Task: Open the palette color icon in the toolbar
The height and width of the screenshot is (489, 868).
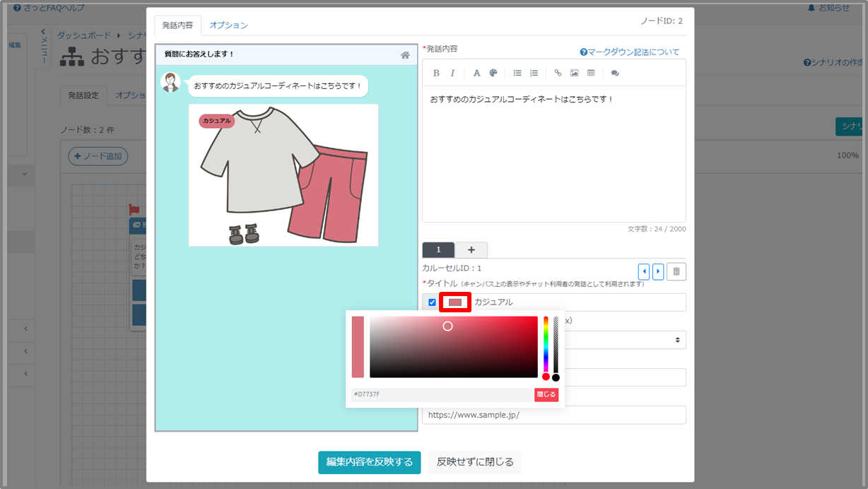Action: (493, 73)
